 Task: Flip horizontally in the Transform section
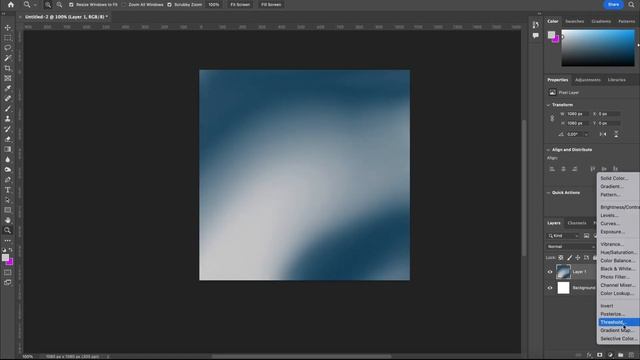[603, 134]
